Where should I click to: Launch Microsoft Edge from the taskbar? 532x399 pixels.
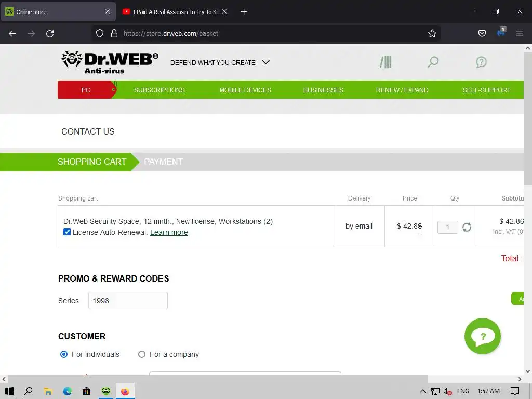click(67, 391)
